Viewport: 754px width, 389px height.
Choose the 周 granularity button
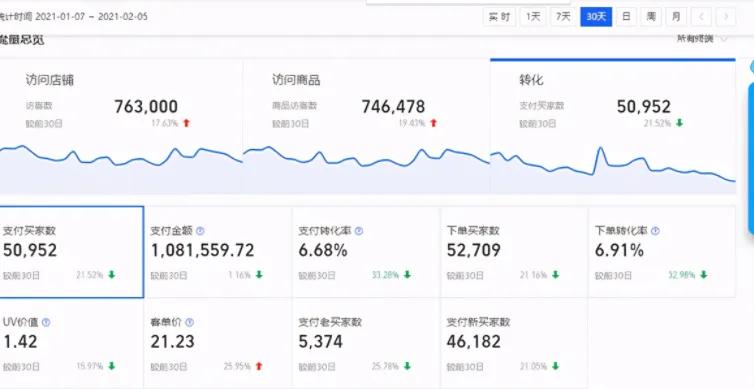point(651,17)
